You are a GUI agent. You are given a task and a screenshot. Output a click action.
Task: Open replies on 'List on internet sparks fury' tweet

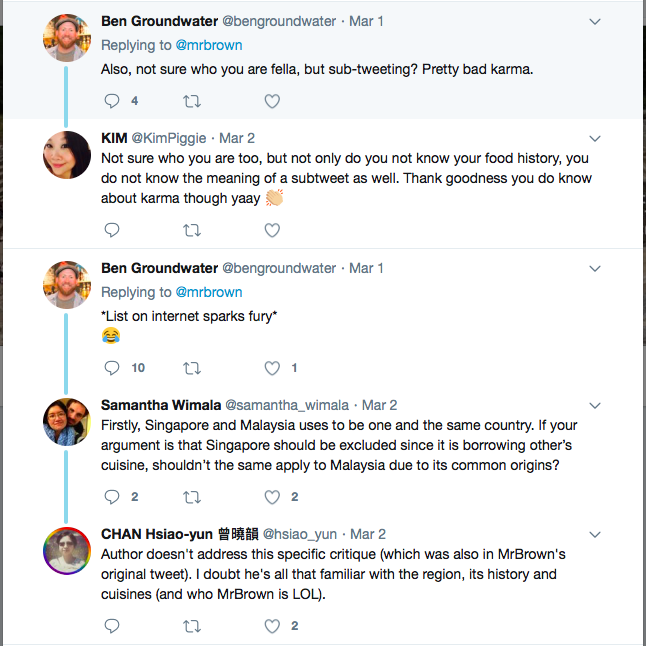tap(112, 367)
